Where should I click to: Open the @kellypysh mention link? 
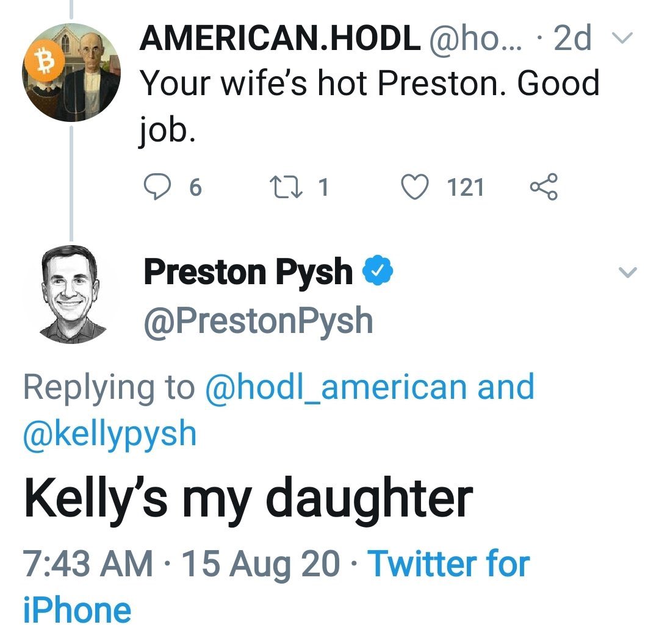[x=110, y=434]
